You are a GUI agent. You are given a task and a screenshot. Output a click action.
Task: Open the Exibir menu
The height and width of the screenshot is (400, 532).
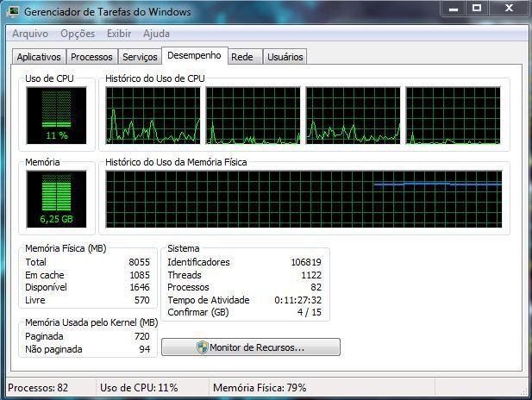[119, 34]
